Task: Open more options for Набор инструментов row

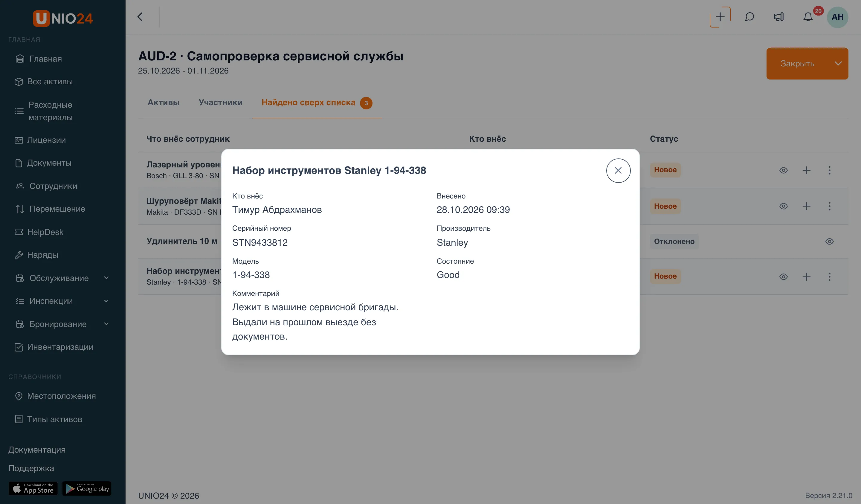Action: point(829,277)
